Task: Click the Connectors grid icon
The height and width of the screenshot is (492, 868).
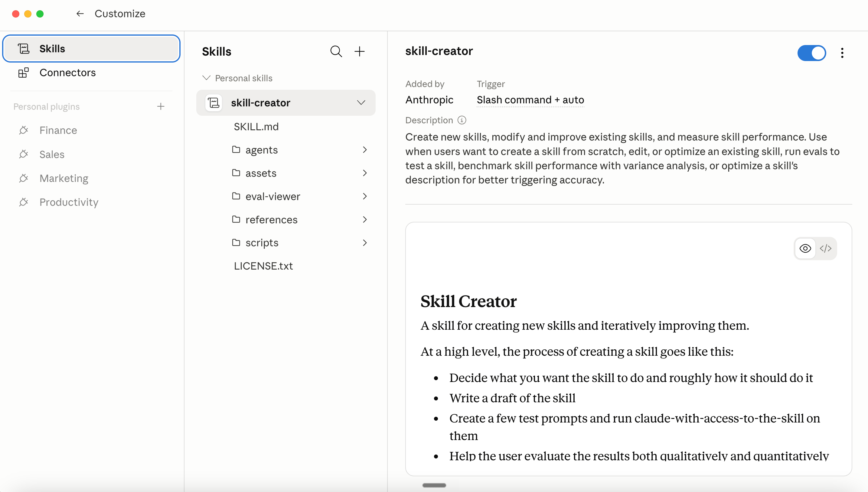Action: [23, 73]
